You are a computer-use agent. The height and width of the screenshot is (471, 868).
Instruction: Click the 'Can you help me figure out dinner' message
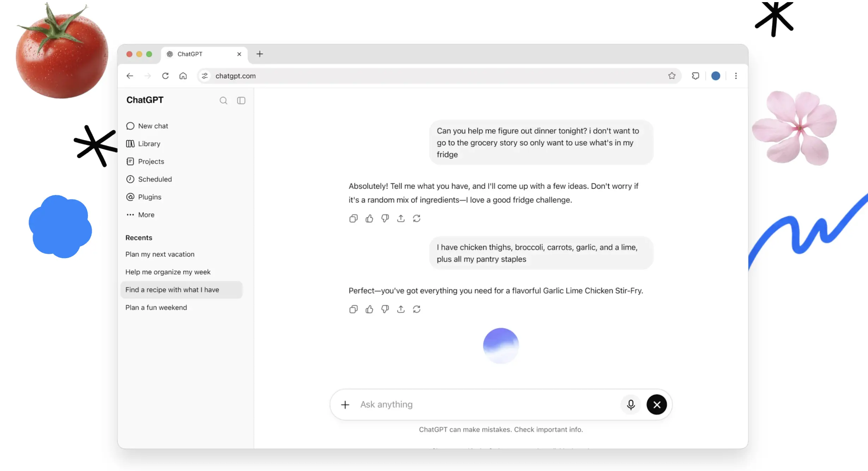coord(541,143)
